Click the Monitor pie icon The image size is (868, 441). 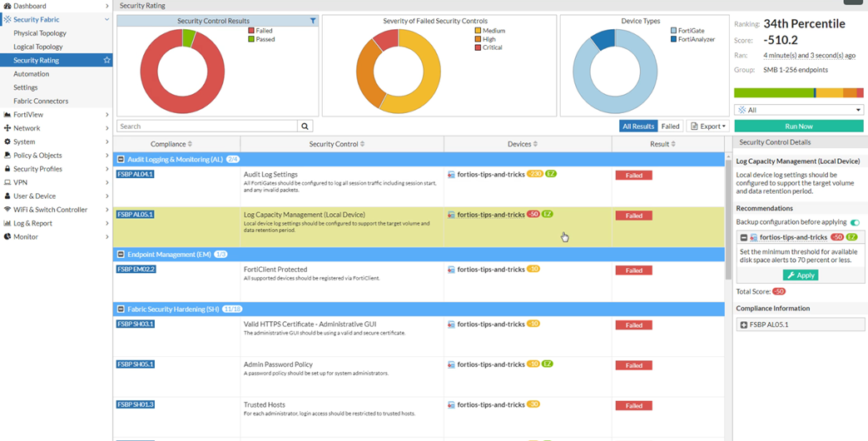(x=7, y=237)
